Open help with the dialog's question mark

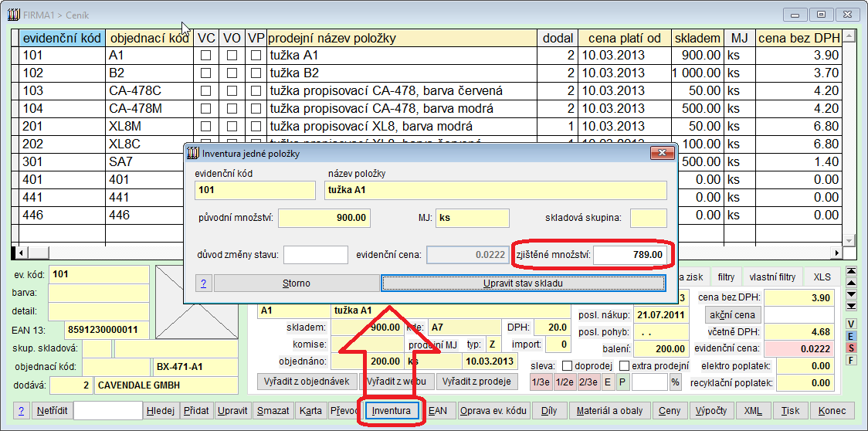tap(204, 283)
